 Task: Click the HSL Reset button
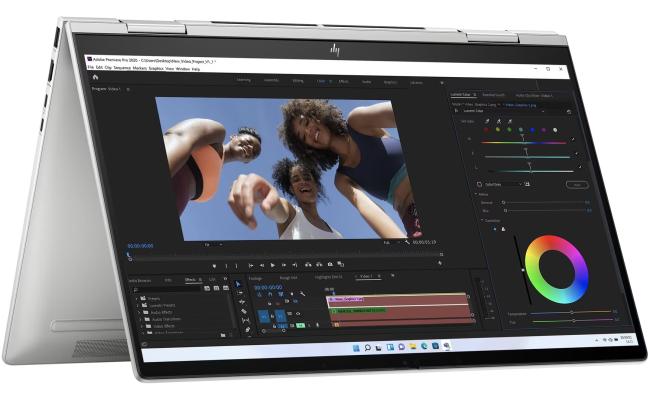pos(577,185)
